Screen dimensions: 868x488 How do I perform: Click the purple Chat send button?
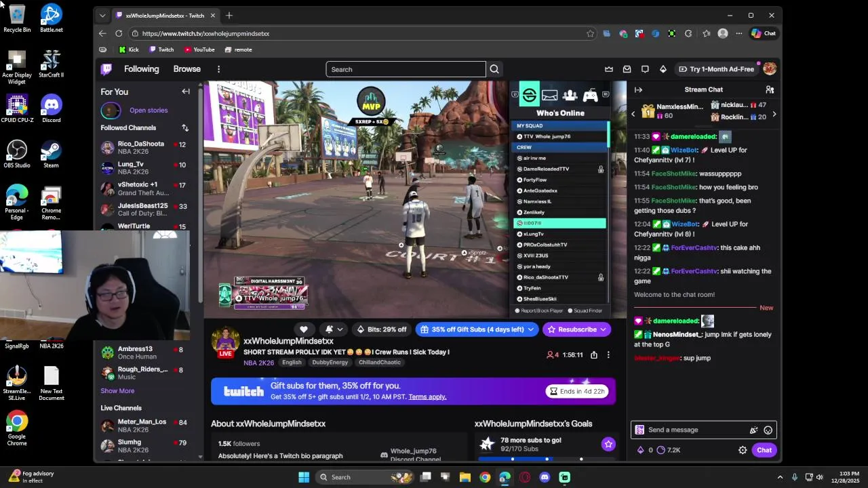(764, 450)
